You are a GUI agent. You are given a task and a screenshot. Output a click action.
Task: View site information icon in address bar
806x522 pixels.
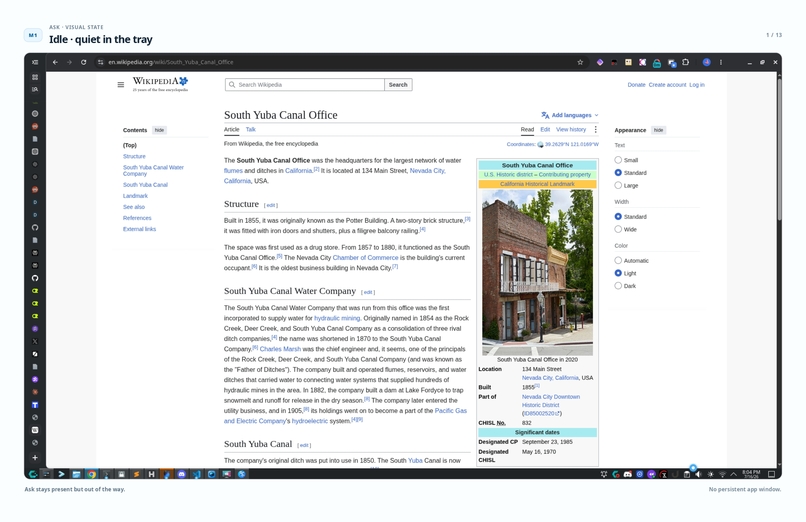point(100,62)
